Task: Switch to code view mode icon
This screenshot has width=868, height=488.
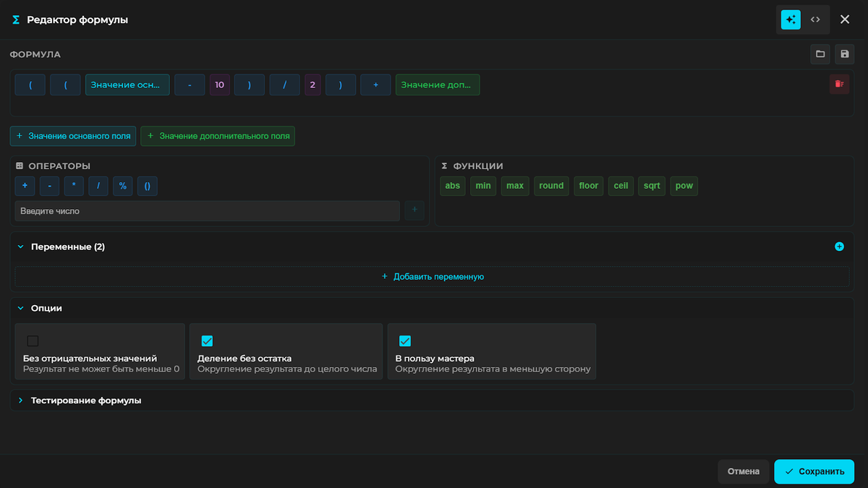Action: coord(815,20)
